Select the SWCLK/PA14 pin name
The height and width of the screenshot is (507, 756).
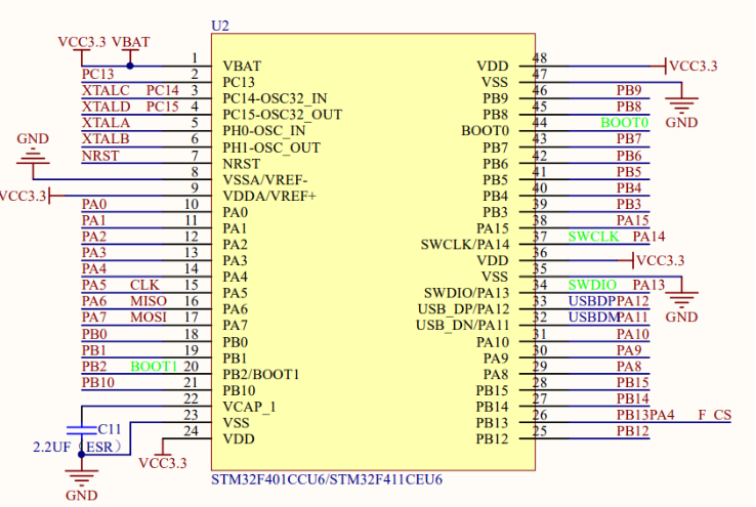(x=465, y=245)
